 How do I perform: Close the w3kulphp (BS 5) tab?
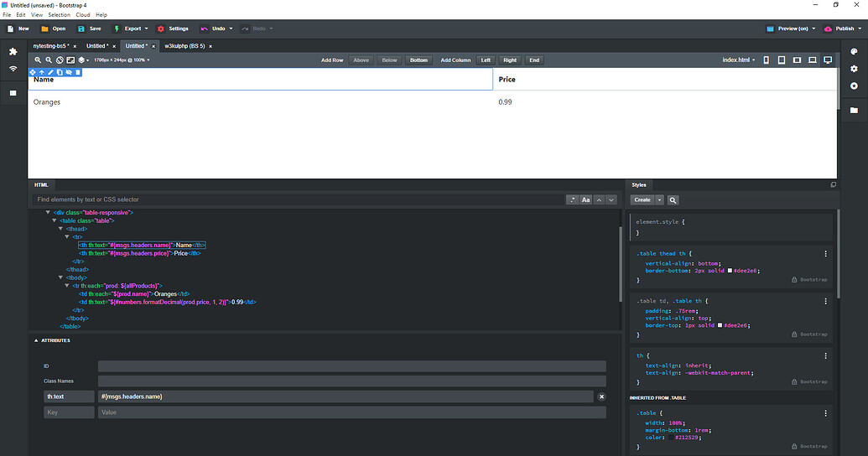point(211,46)
